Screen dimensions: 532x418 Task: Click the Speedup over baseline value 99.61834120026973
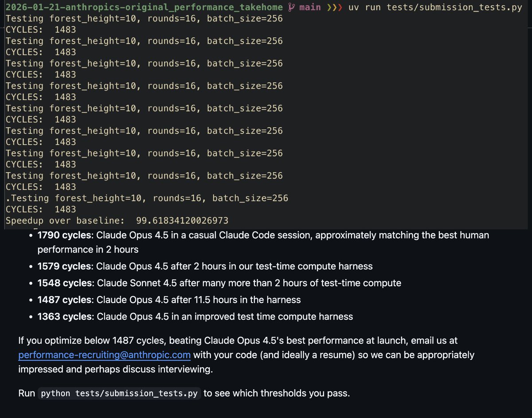click(182, 221)
